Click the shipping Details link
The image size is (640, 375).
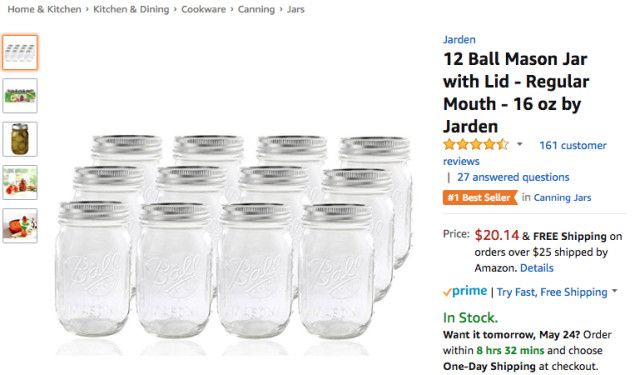[x=537, y=268]
